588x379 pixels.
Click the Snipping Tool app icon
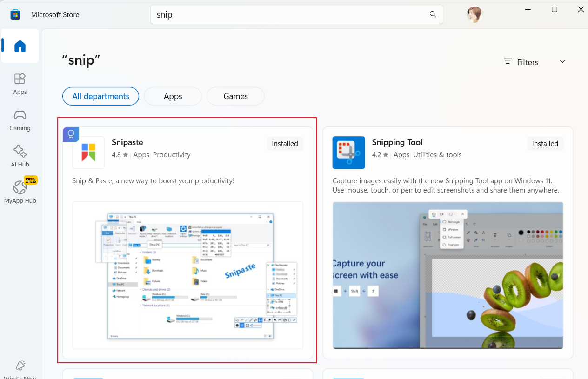[349, 153]
